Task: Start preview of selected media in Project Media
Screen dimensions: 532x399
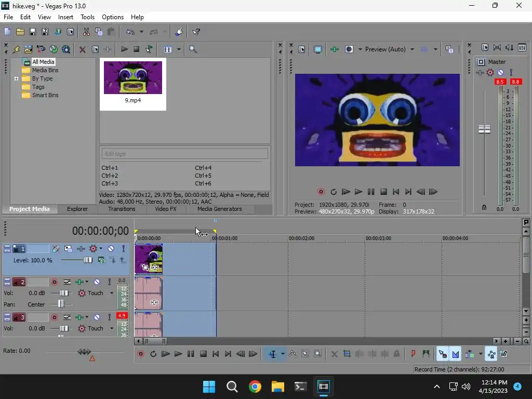Action: point(124,49)
